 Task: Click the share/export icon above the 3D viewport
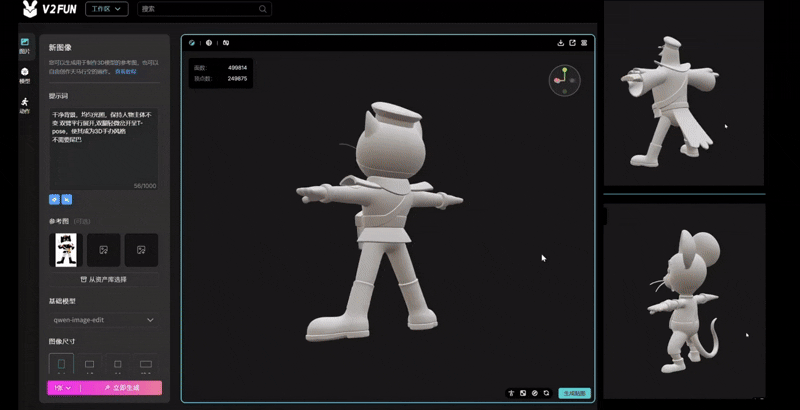click(573, 43)
